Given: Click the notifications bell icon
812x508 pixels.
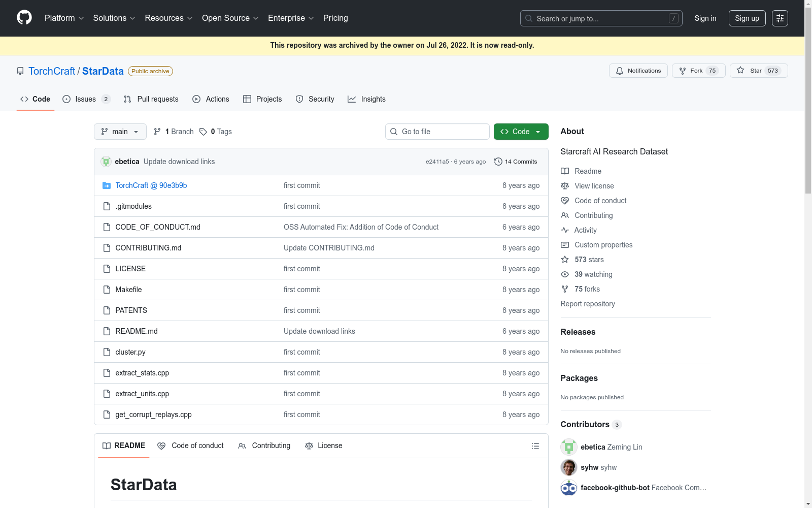Looking at the screenshot, I should pos(620,71).
